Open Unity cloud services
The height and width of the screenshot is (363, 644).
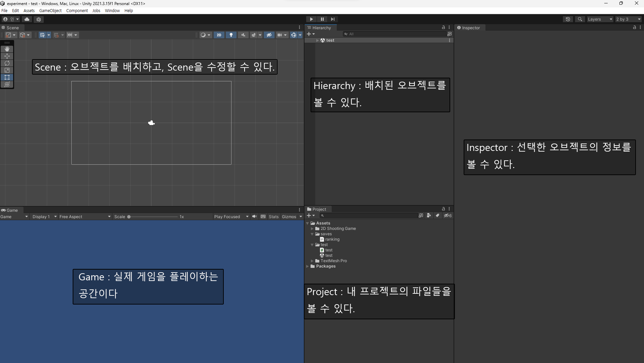pyautogui.click(x=27, y=19)
